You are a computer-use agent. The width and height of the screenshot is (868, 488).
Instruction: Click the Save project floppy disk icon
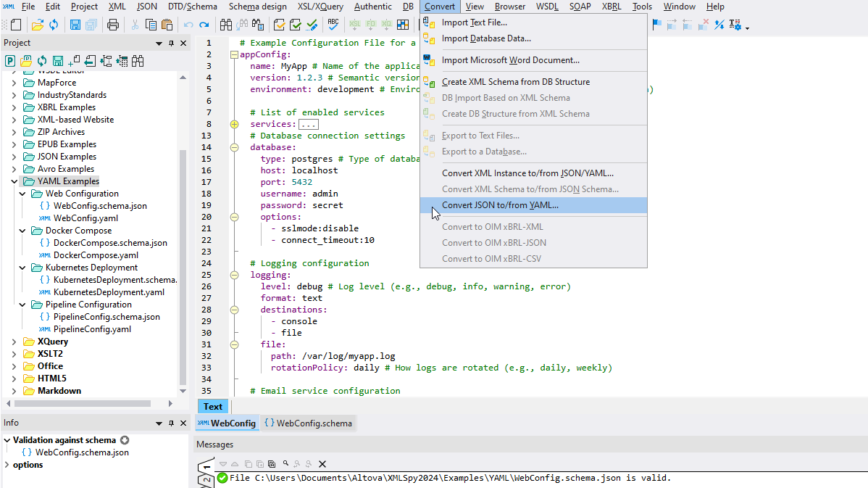coord(58,60)
